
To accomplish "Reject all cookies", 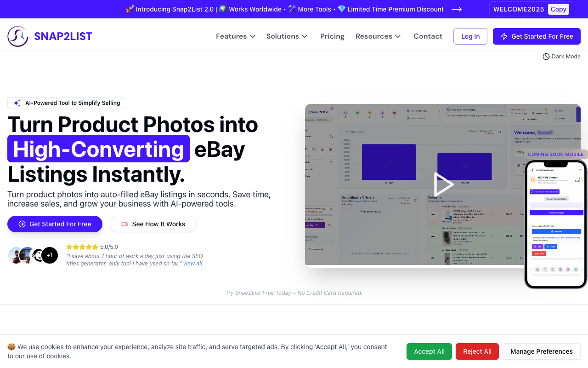I will pyautogui.click(x=477, y=351).
